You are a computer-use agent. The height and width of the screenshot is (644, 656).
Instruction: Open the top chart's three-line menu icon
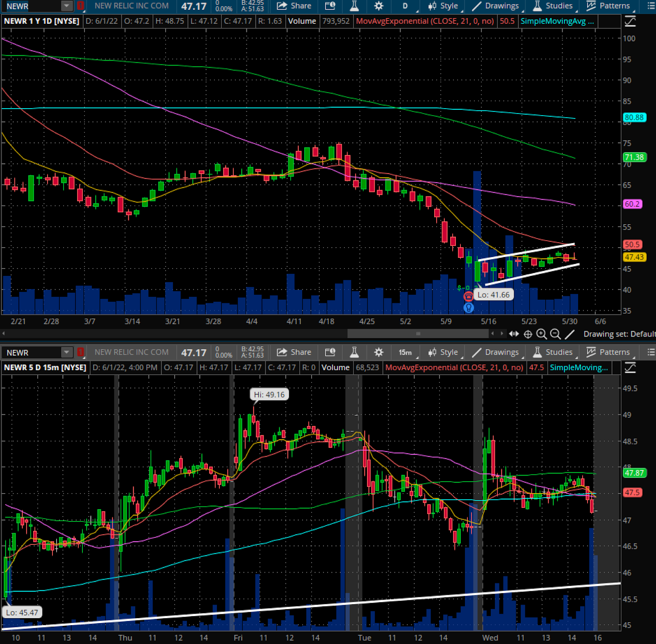point(651,6)
